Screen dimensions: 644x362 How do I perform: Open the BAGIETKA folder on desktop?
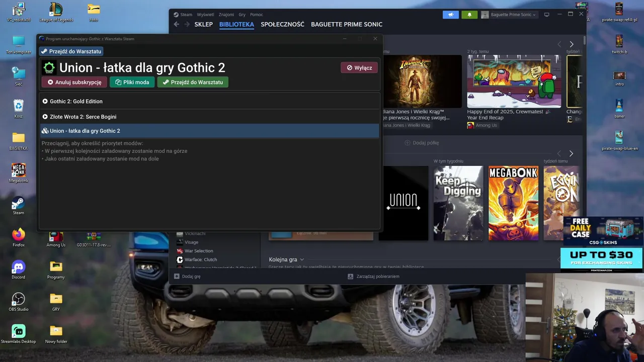(x=19, y=141)
